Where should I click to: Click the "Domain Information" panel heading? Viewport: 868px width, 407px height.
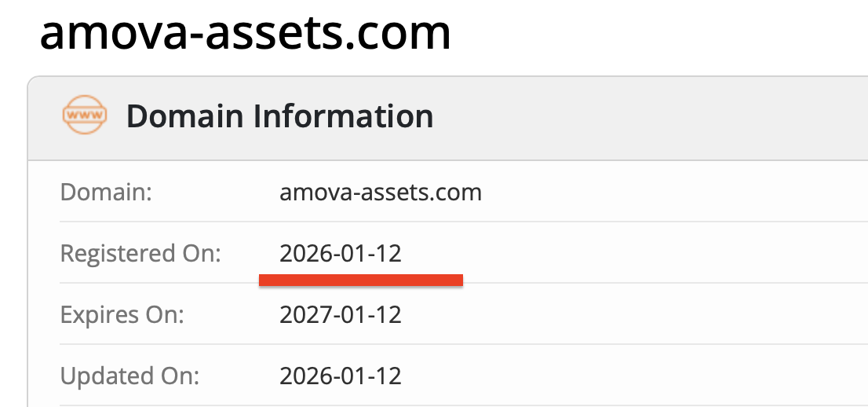[x=279, y=117]
